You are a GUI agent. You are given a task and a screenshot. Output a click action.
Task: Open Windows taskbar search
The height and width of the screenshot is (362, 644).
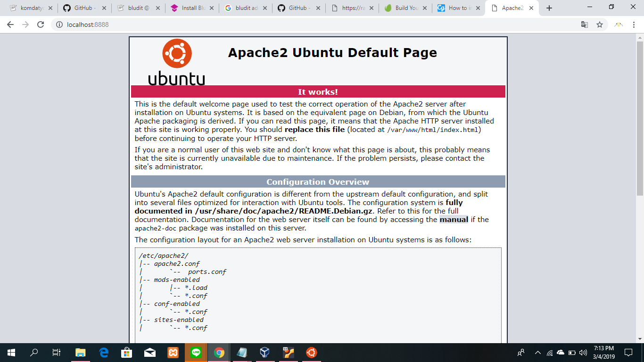34,353
